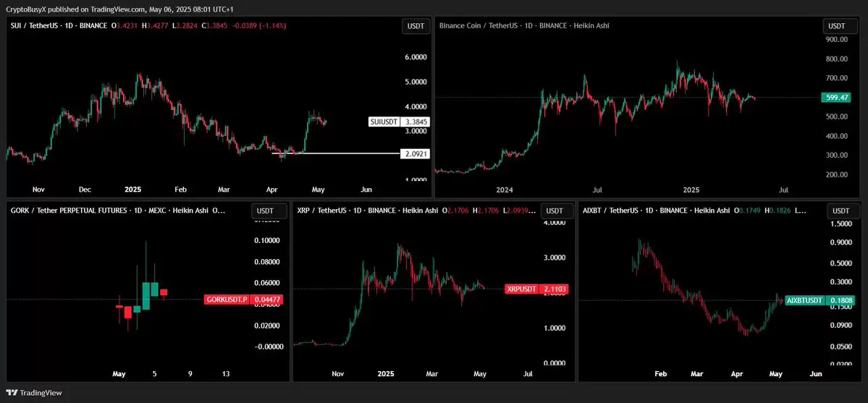868x403 pixels.
Task: Click the GORK / Tether PERPETUAL FUTURES title
Action: [x=110, y=211]
